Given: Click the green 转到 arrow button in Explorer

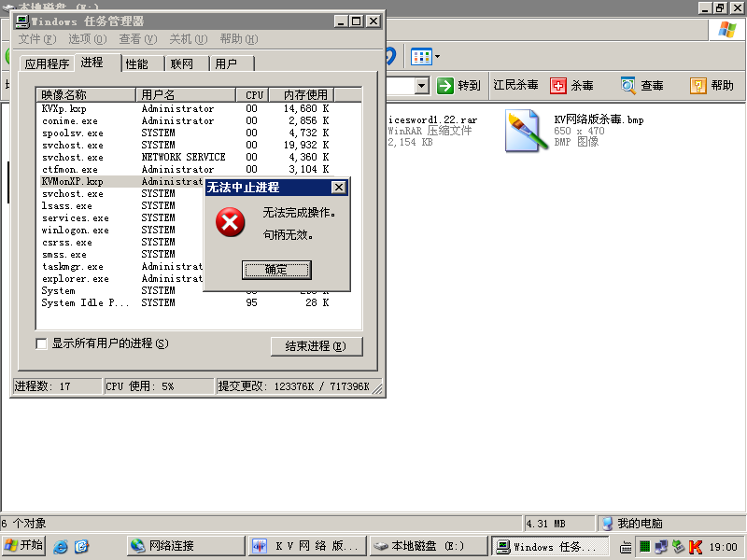Looking at the screenshot, I should pyautogui.click(x=445, y=86).
